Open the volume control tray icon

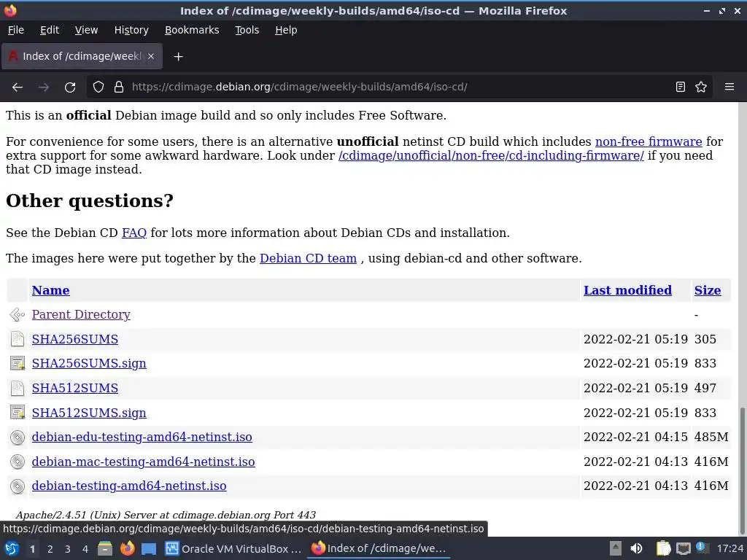click(636, 549)
